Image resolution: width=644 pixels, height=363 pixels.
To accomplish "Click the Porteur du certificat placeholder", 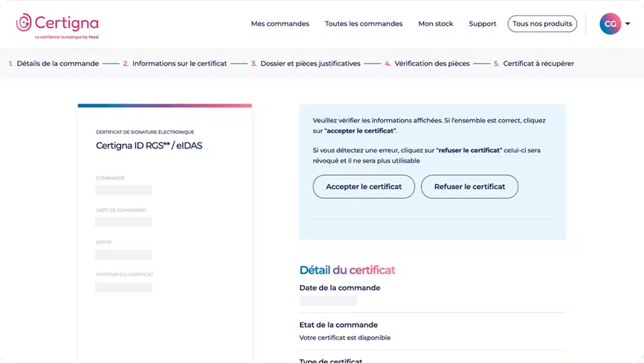I will (x=124, y=287).
